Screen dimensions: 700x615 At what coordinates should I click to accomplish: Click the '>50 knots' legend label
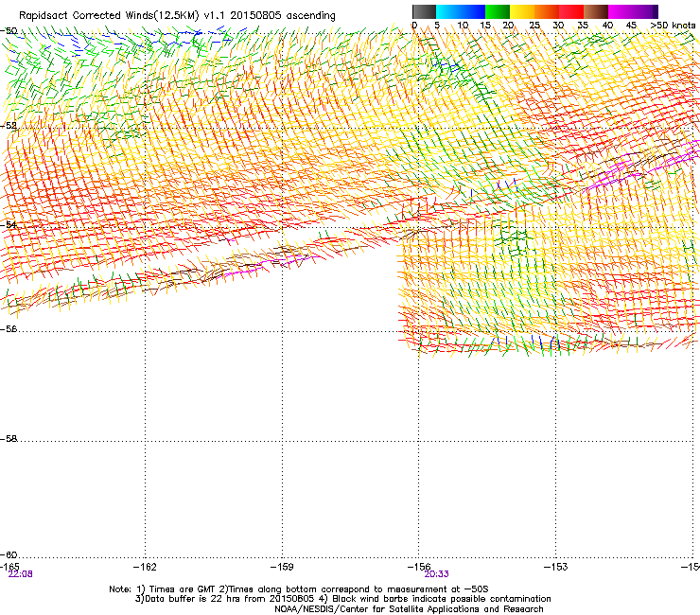coord(673,26)
